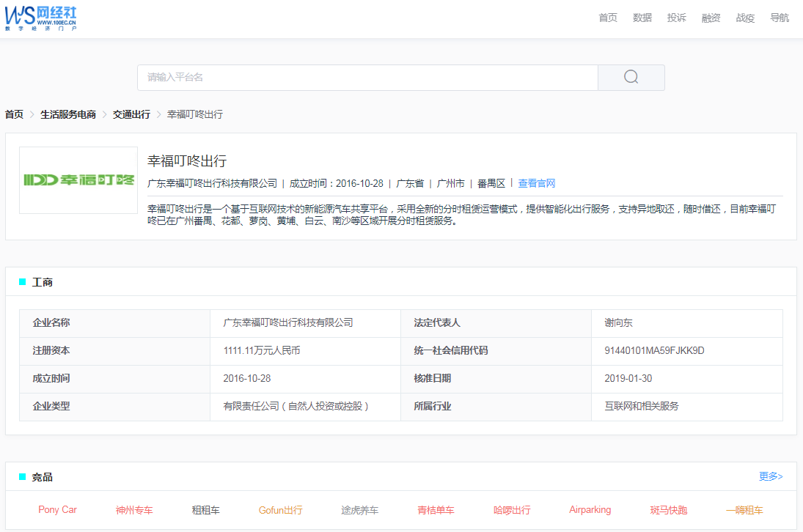Click the approval date 2019-01-30

pos(628,379)
